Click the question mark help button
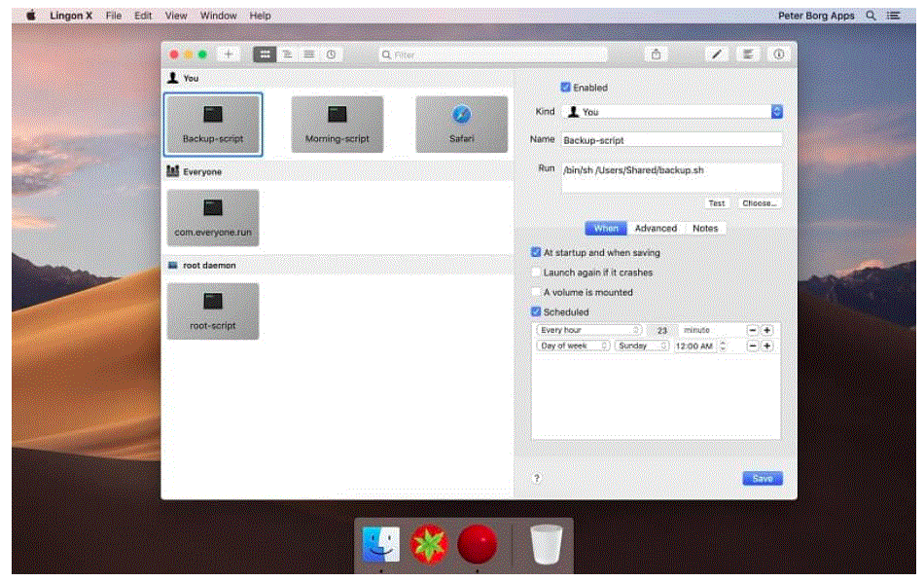 coord(536,478)
